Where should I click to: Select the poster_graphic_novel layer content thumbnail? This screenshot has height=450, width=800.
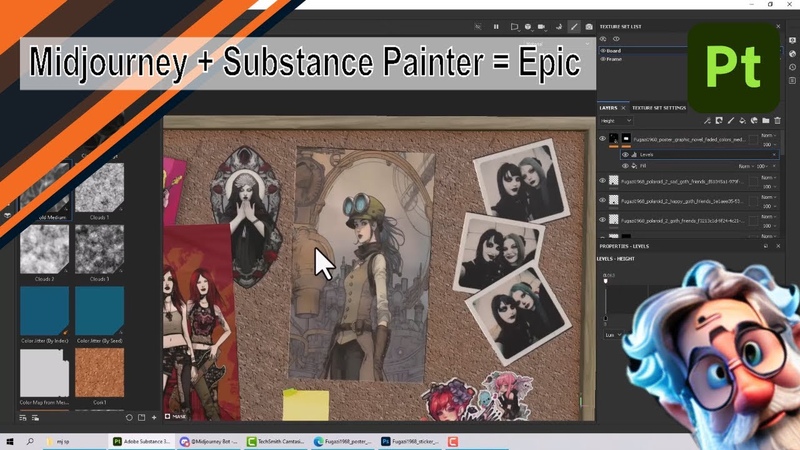point(614,139)
